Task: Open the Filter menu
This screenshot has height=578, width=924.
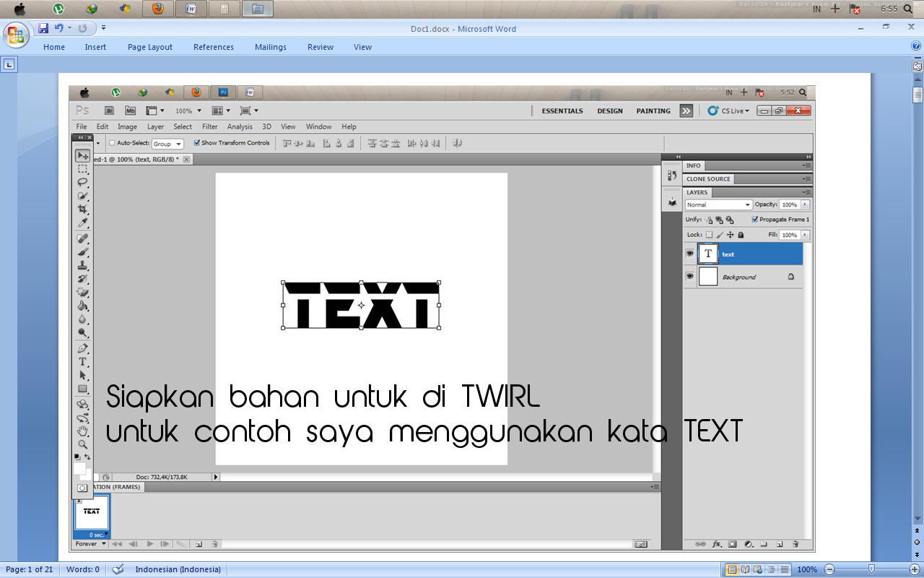Action: (209, 126)
